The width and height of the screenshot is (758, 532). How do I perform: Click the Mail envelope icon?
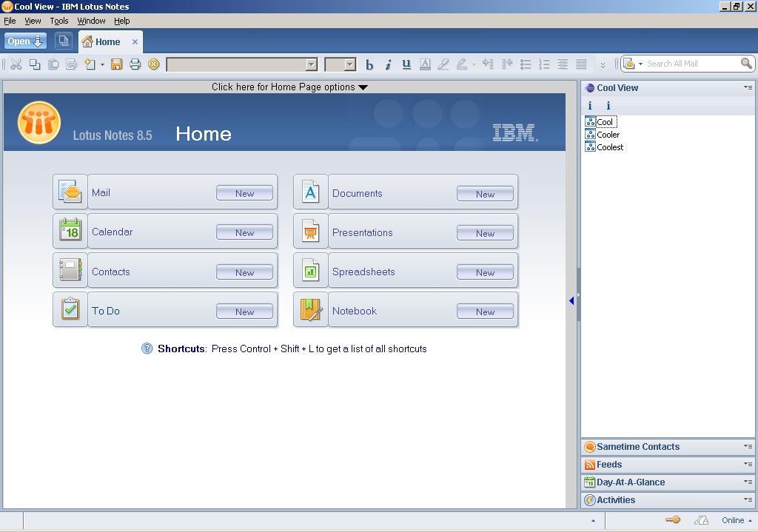(x=70, y=192)
